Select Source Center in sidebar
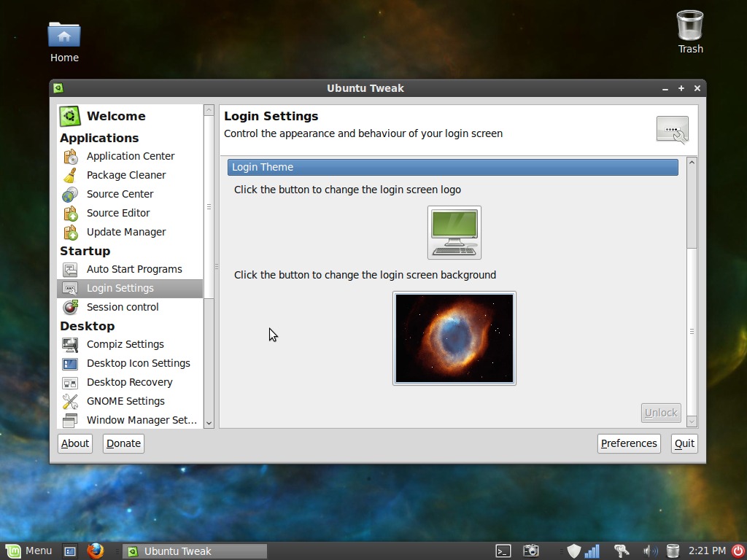This screenshot has height=560, width=747. [130, 194]
